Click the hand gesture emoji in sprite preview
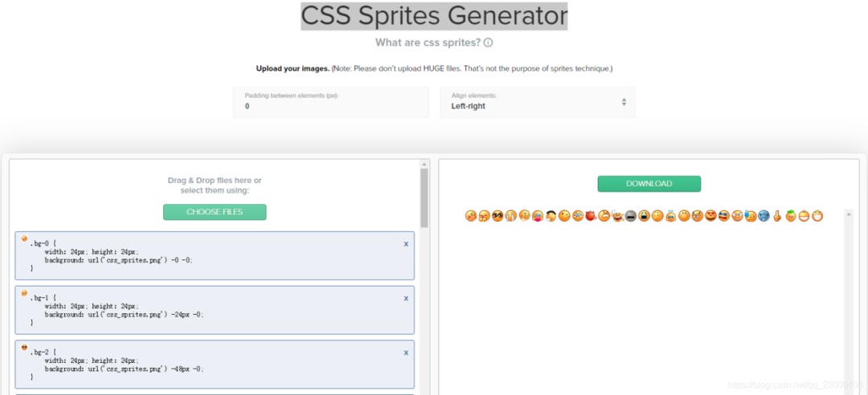The height and width of the screenshot is (395, 868). (777, 216)
